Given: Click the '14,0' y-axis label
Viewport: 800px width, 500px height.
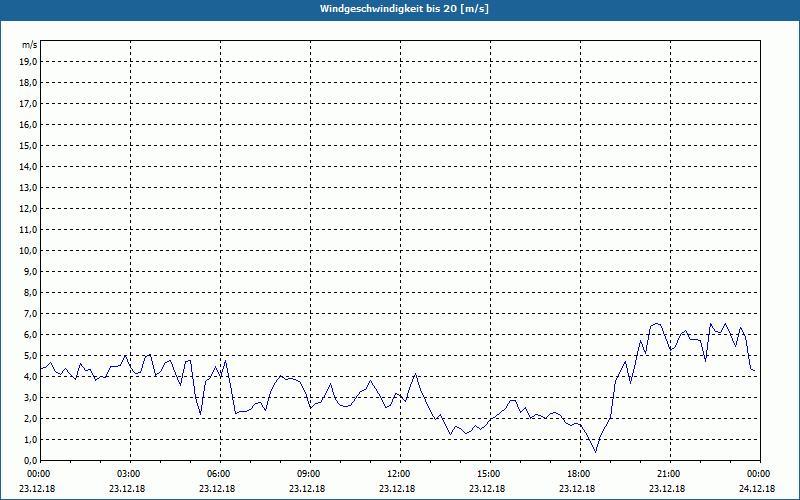Looking at the screenshot, I should click(28, 166).
